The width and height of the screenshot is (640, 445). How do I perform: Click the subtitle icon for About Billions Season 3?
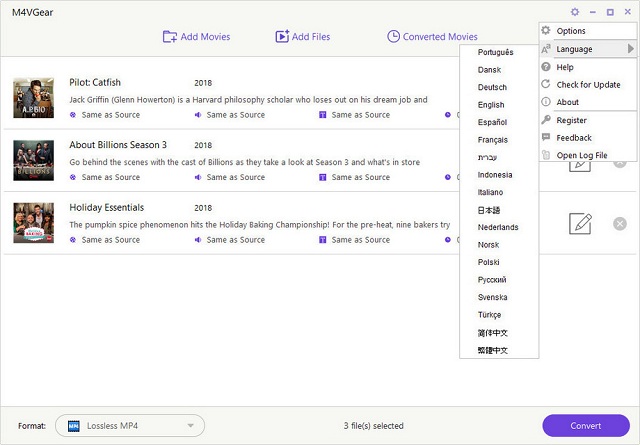(322, 177)
